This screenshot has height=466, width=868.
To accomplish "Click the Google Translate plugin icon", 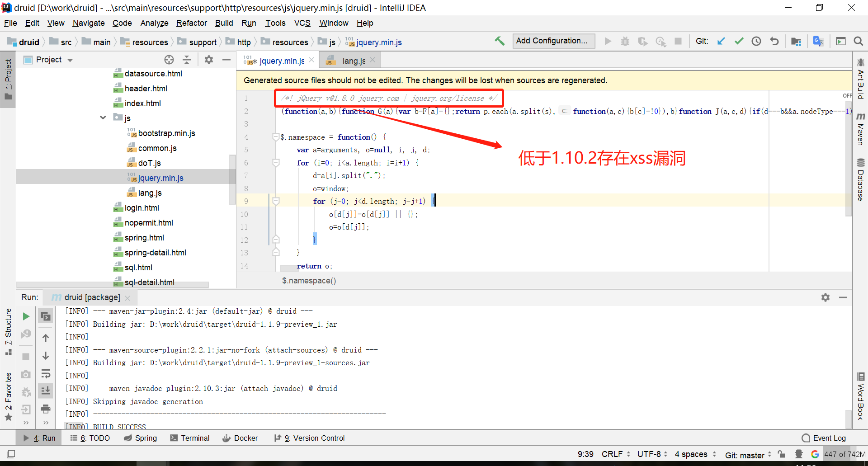I will tap(818, 41).
